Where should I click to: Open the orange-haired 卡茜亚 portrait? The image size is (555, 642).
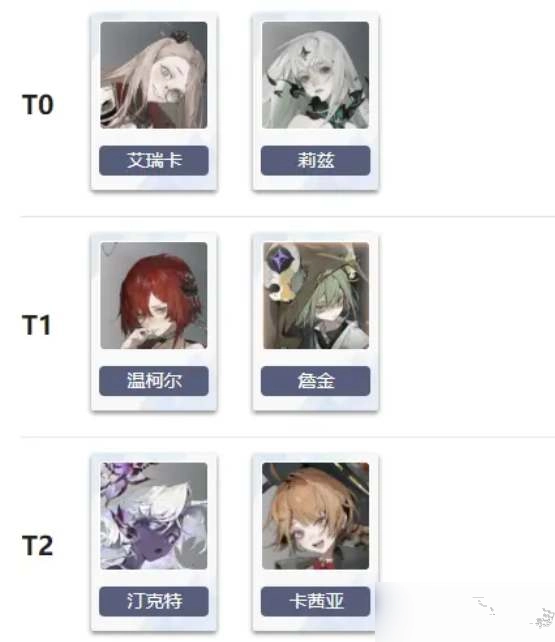point(316,516)
